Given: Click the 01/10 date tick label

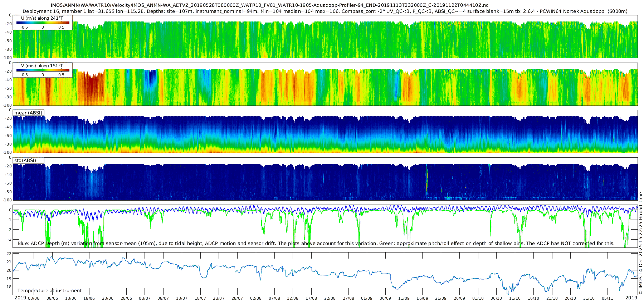Looking at the screenshot, I should pos(478,298).
